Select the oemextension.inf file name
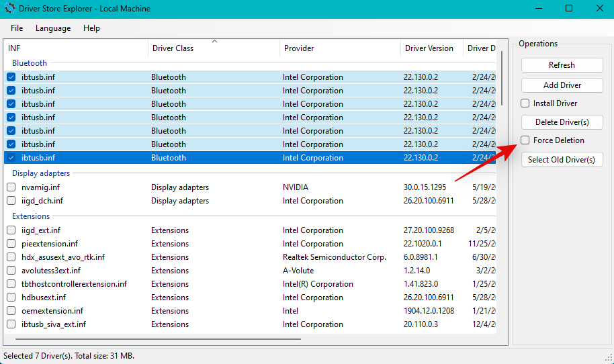 pos(52,311)
